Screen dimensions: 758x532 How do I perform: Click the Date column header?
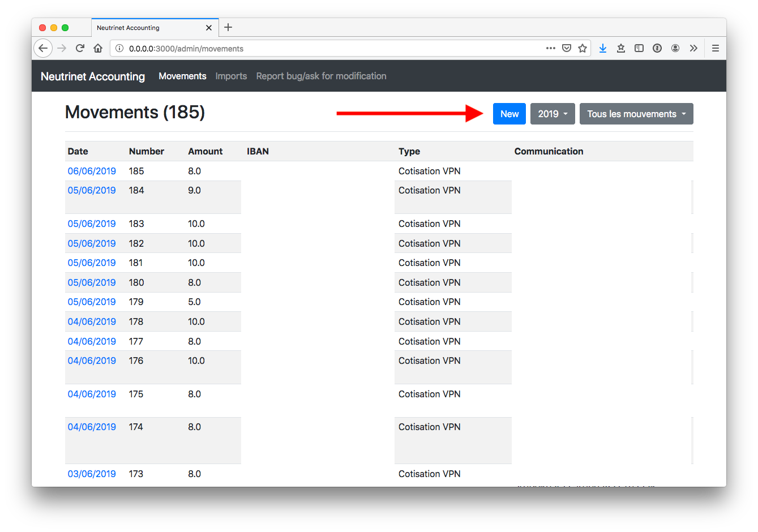point(78,151)
